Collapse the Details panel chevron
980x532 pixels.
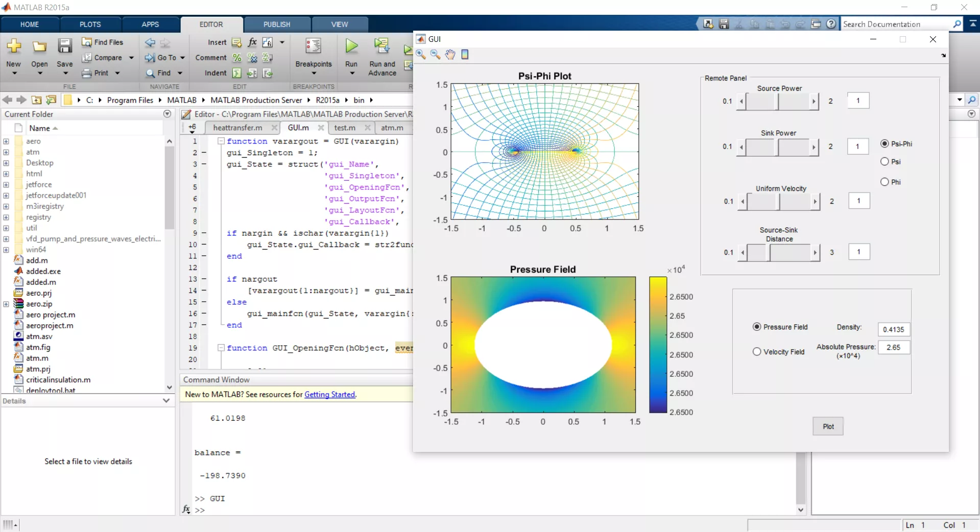tap(166, 401)
